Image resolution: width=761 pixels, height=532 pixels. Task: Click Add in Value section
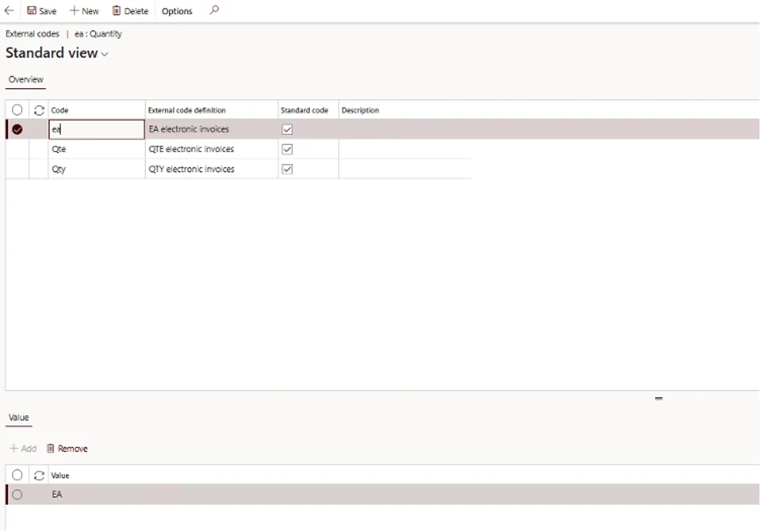click(23, 449)
